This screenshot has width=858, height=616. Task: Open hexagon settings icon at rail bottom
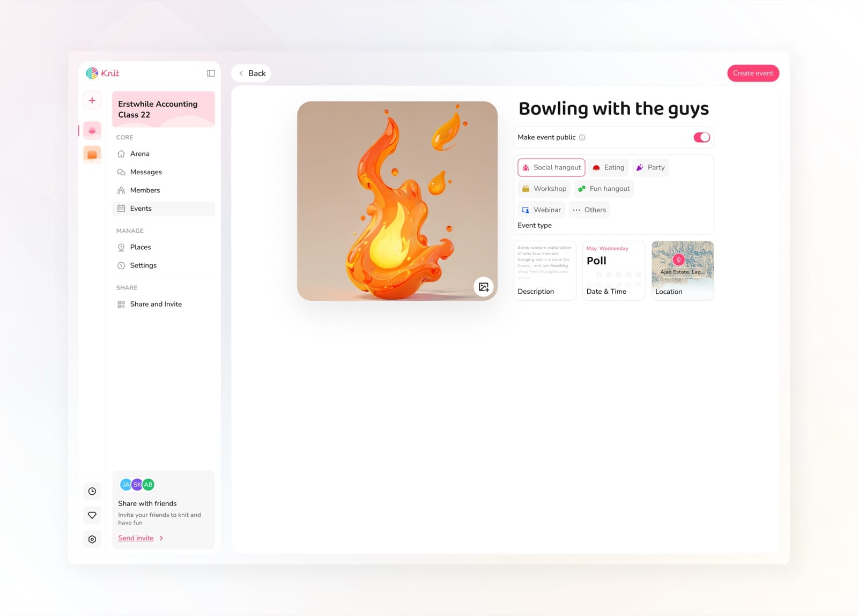[x=92, y=539]
